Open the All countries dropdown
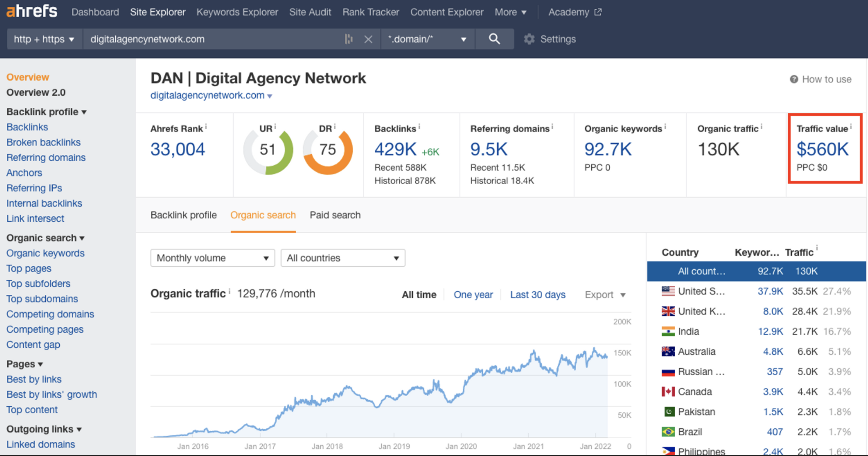The image size is (868, 456). pos(343,258)
